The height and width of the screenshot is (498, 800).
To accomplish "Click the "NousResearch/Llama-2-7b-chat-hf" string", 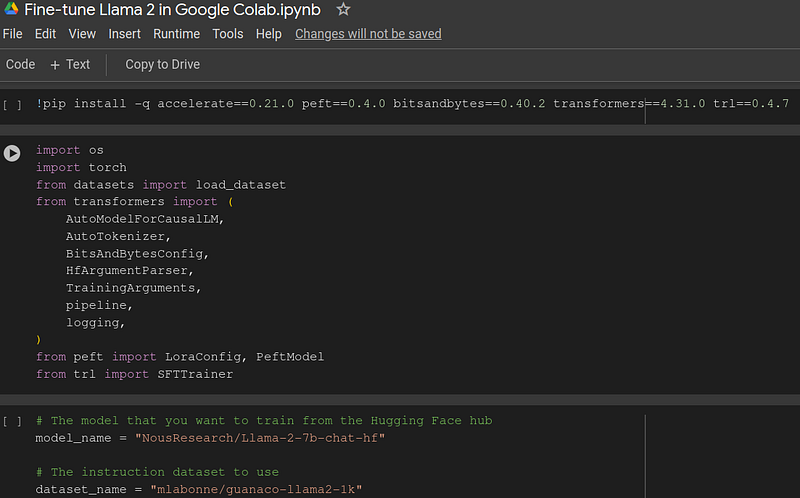I will pyautogui.click(x=260, y=438).
